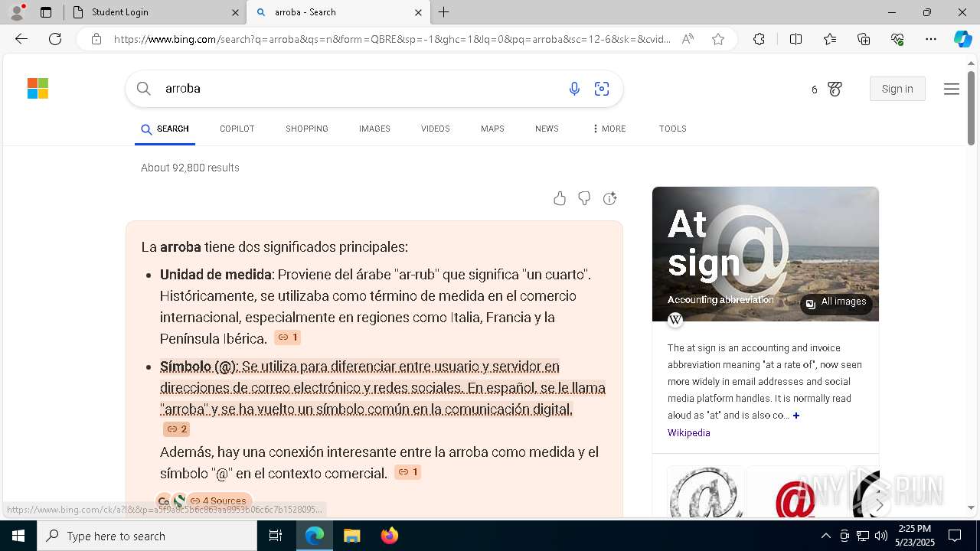Open Microsoft Rewards medal icon
Viewport: 980px width, 551px height.
[835, 90]
